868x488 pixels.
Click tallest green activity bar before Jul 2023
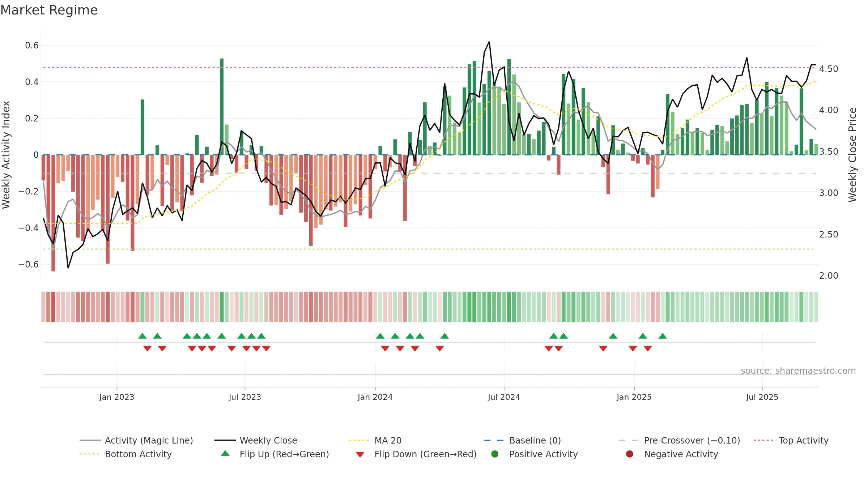point(222,107)
